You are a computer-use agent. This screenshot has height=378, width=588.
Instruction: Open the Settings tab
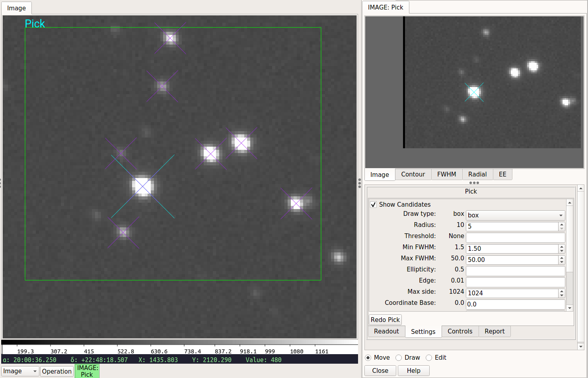tap(423, 331)
